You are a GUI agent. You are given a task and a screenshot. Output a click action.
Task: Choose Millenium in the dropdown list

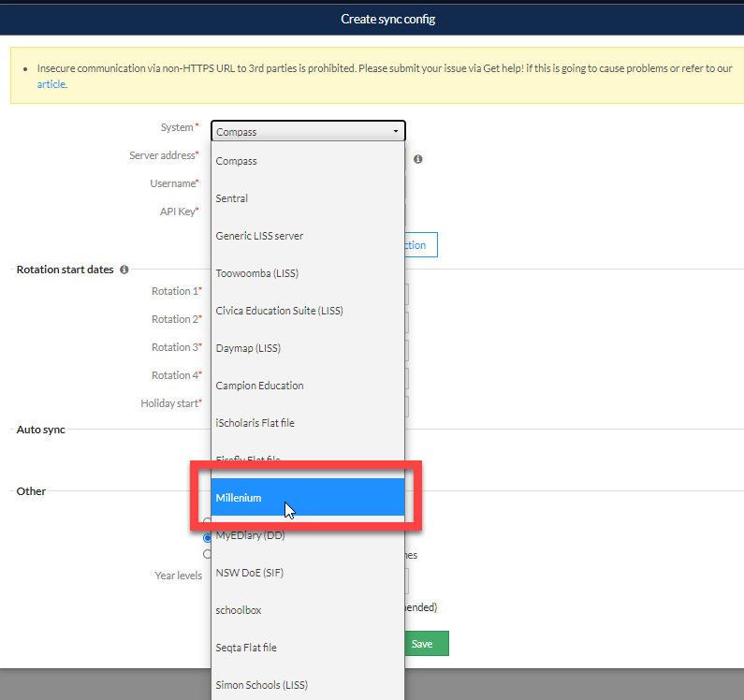coord(308,497)
